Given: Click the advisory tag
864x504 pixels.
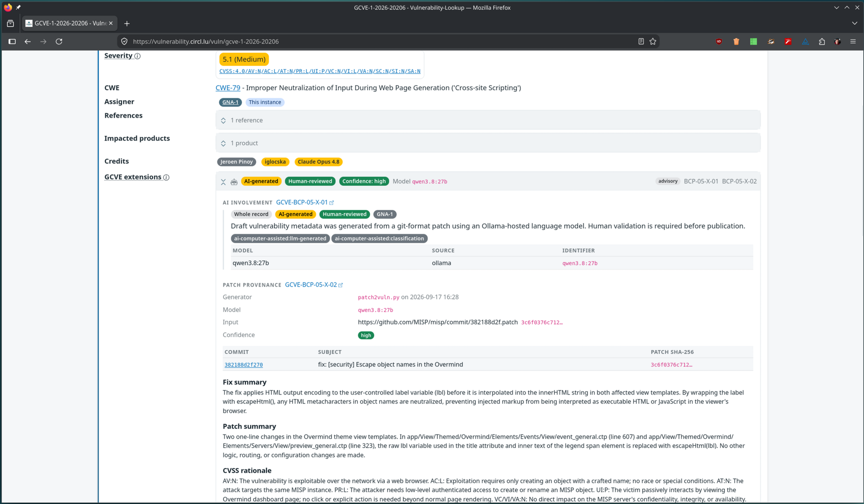Looking at the screenshot, I should (x=668, y=181).
